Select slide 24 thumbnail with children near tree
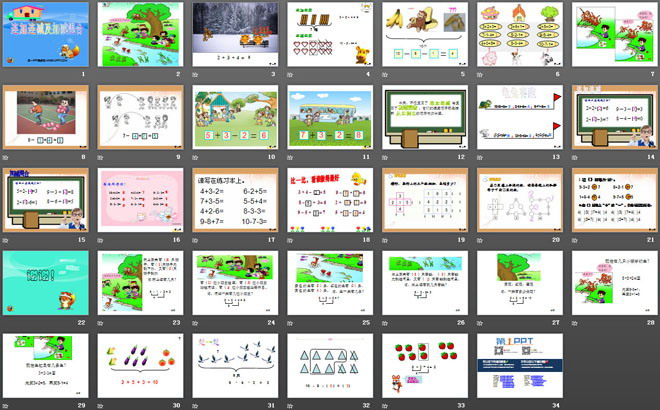The height and width of the screenshot is (410, 660). 235,283
